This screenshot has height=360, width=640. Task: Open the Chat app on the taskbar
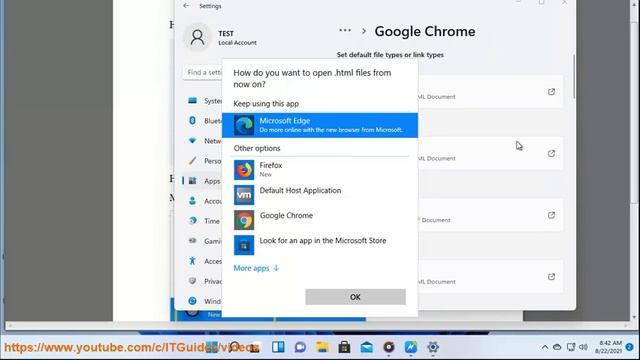tap(300, 347)
